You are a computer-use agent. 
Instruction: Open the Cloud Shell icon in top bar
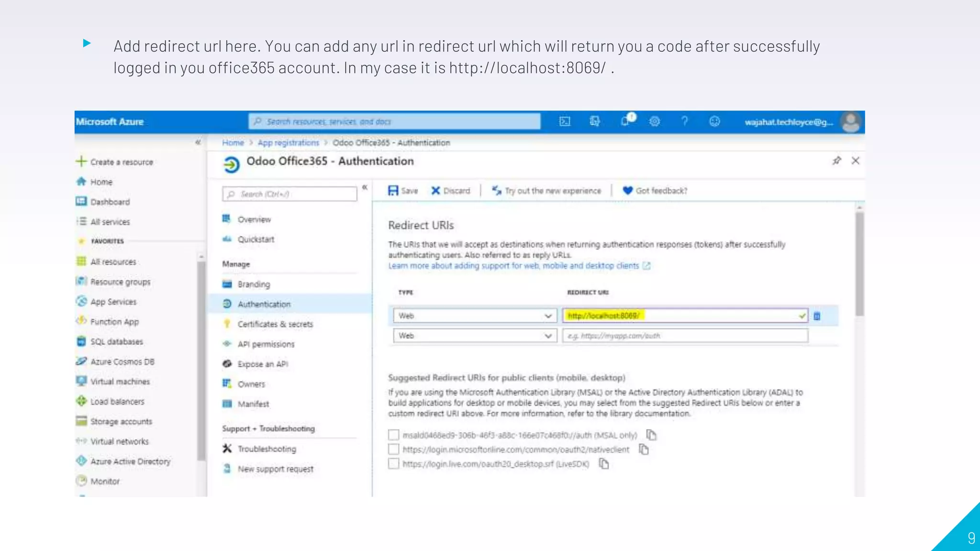565,121
